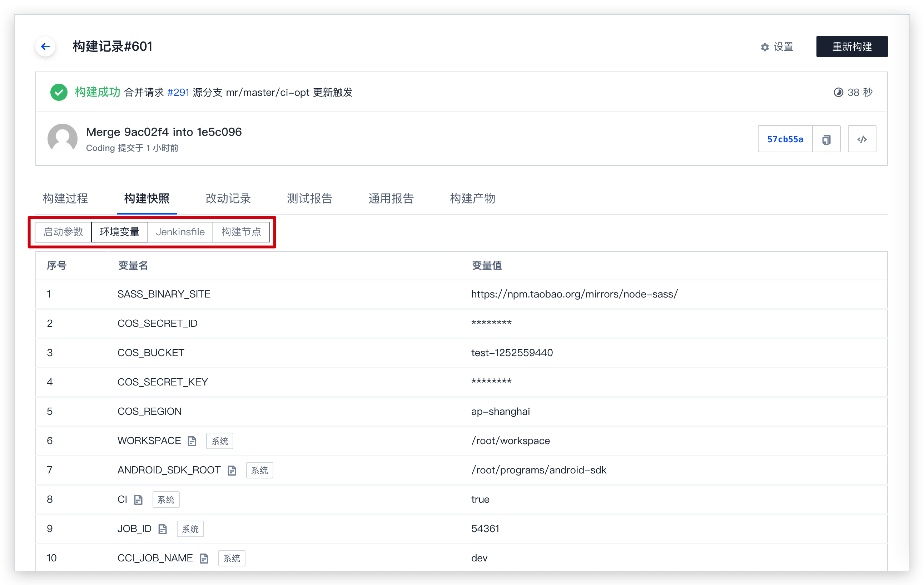
Task: Click the ap-shanghai region value
Action: [x=500, y=411]
